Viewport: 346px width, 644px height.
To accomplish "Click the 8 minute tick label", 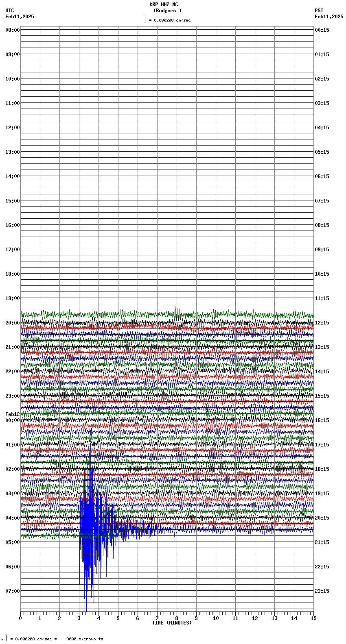I will click(177, 618).
